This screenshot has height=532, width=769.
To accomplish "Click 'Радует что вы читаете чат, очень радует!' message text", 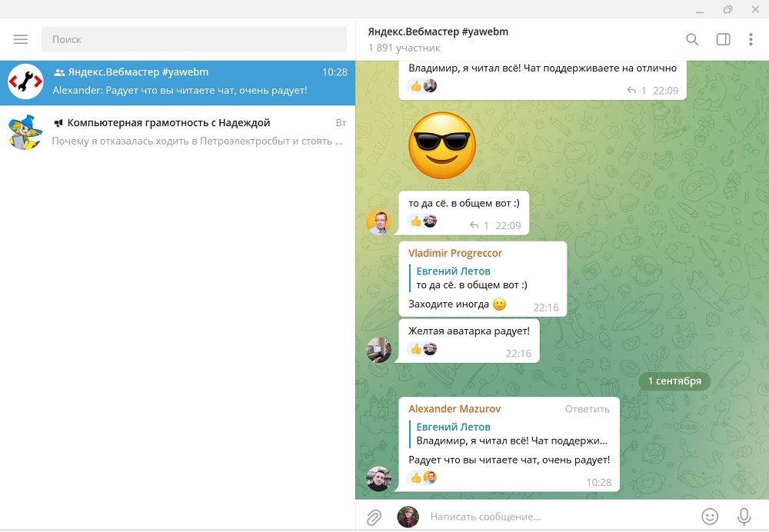I will (509, 460).
